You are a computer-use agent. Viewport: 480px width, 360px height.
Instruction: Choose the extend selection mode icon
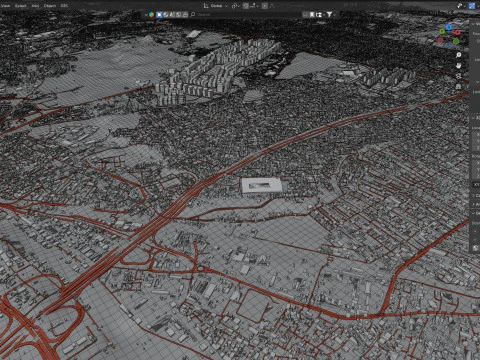click(x=166, y=14)
